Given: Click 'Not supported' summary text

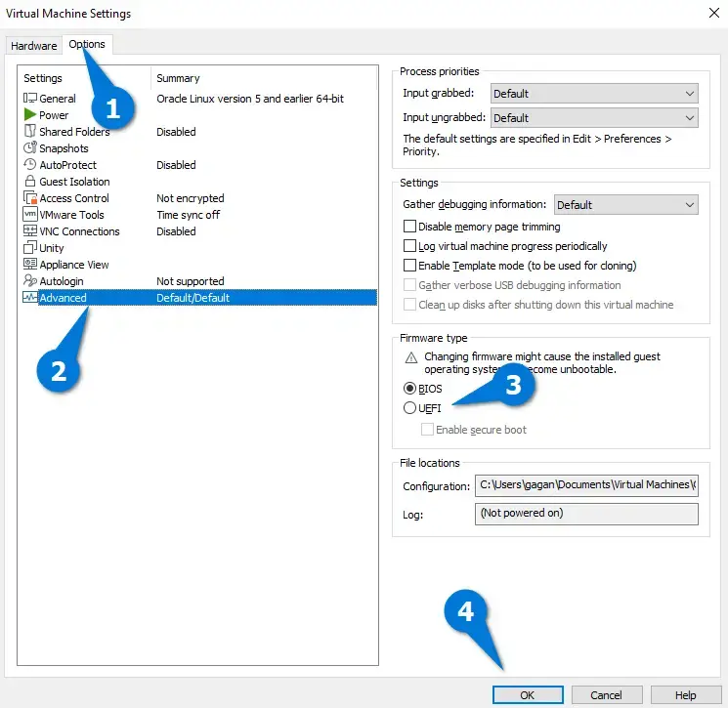Looking at the screenshot, I should [190, 281].
